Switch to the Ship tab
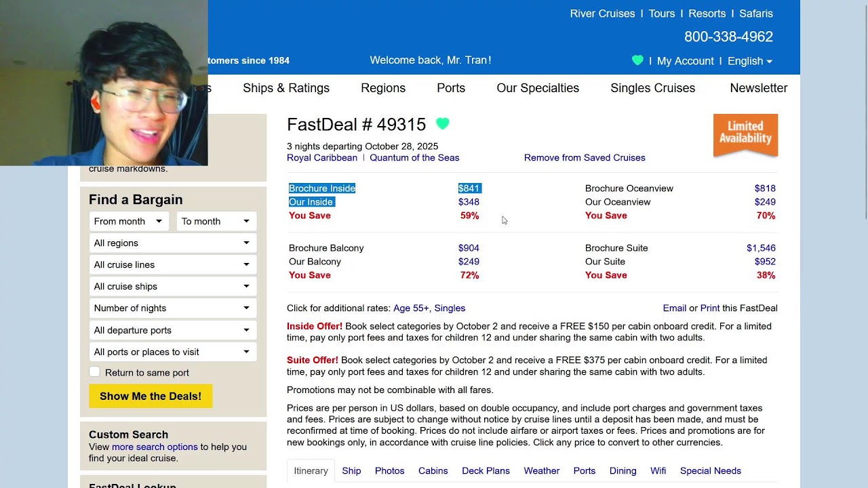 pyautogui.click(x=351, y=471)
